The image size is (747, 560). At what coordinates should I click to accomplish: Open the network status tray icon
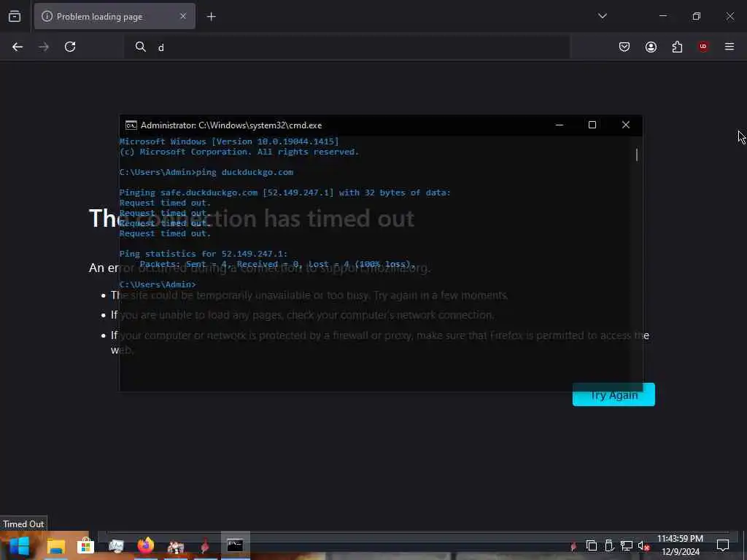627,545
